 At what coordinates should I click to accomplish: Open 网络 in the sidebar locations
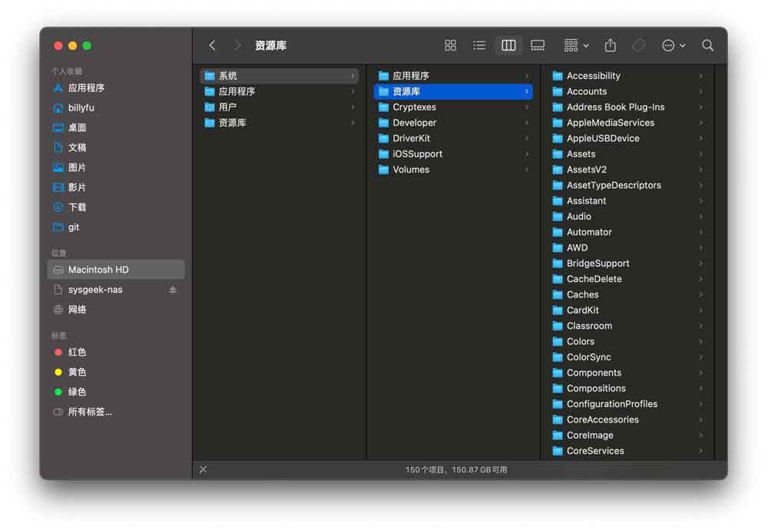click(x=77, y=310)
